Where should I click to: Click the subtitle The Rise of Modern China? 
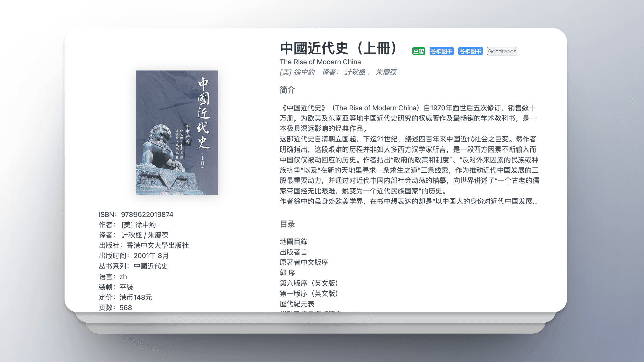coord(320,62)
